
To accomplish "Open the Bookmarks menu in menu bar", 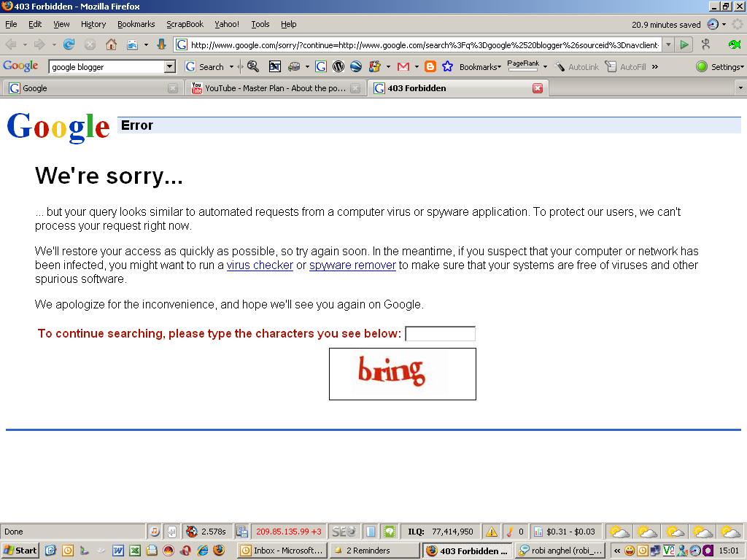I will tap(136, 24).
